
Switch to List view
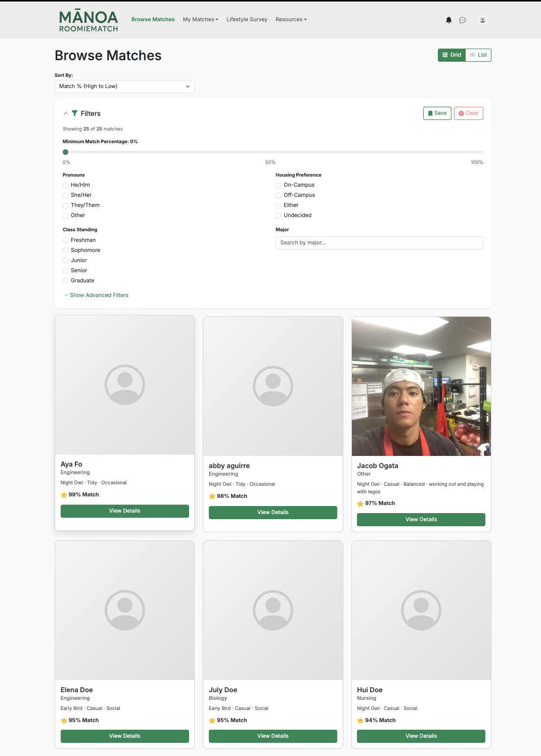coord(478,55)
